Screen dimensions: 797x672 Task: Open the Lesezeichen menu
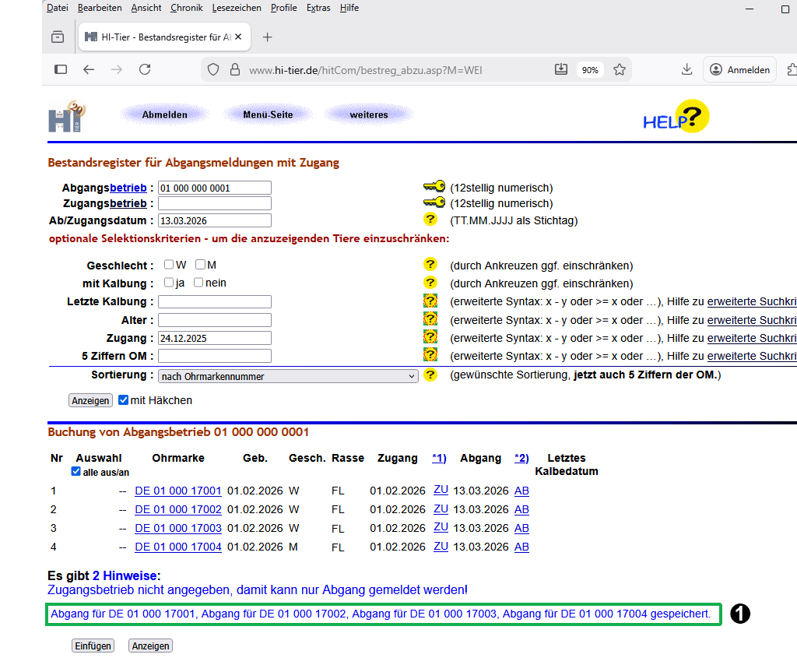tap(237, 8)
